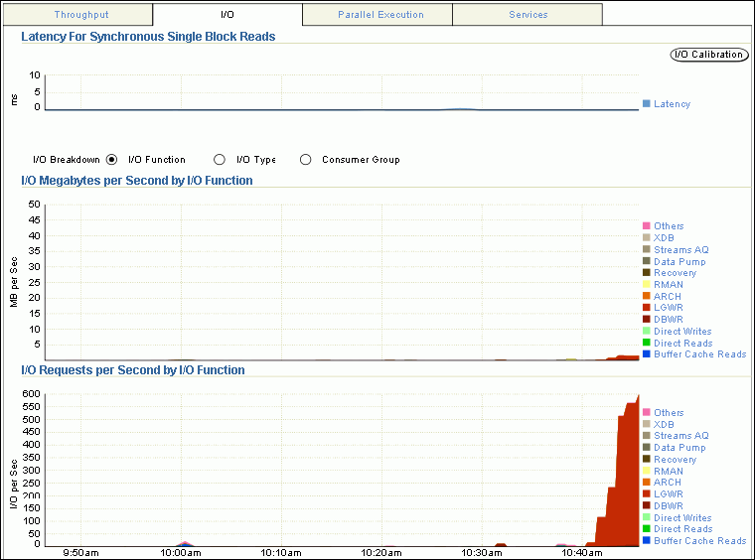Open Streams AQ link in Requests legend
The height and width of the screenshot is (560, 755).
coord(680,436)
